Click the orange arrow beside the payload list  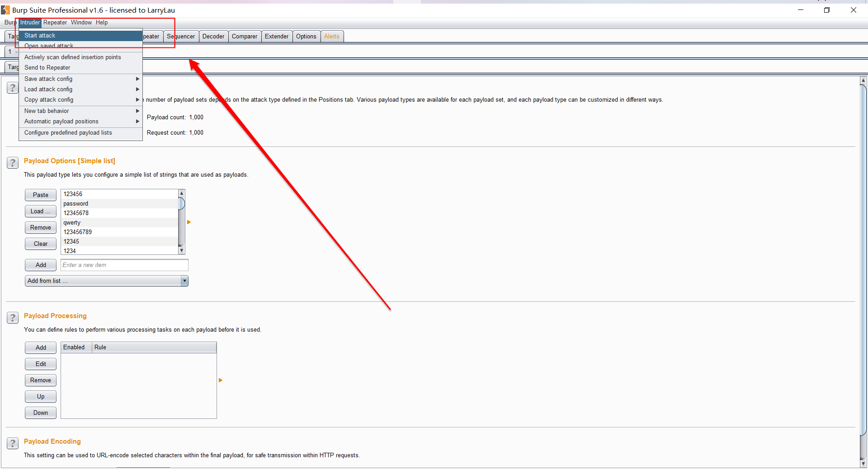click(189, 222)
